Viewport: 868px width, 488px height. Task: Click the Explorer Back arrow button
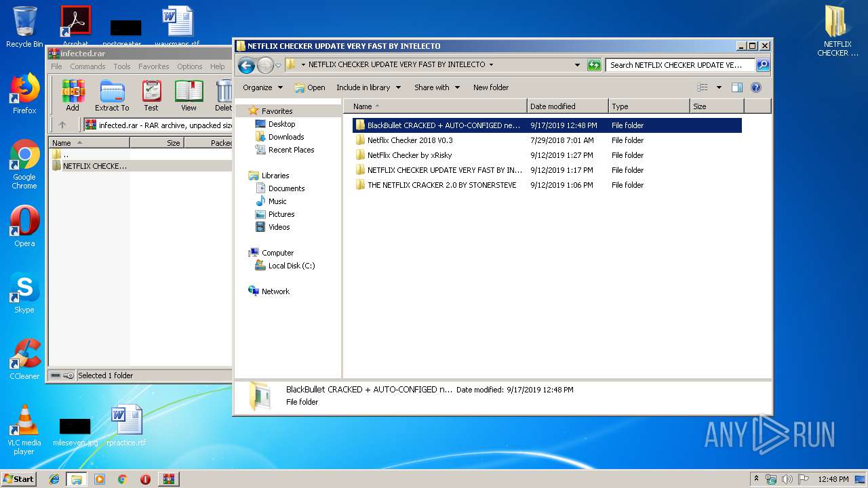point(247,65)
